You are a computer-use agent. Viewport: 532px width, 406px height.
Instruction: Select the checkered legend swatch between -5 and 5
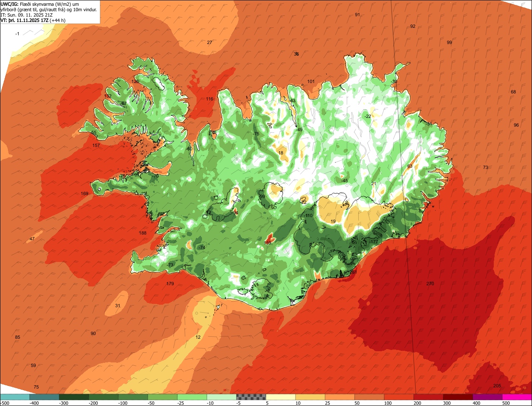(x=251, y=397)
